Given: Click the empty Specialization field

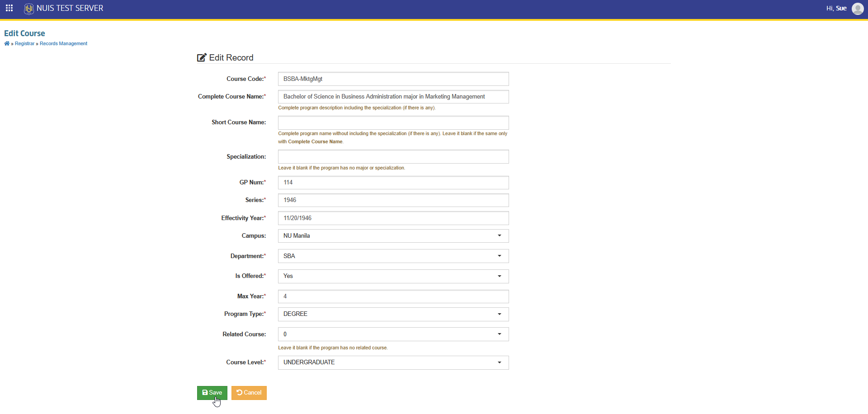Looking at the screenshot, I should (x=393, y=157).
